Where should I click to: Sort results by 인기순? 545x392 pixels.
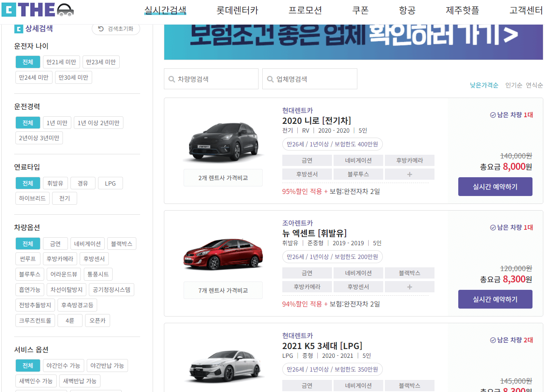tap(514, 85)
